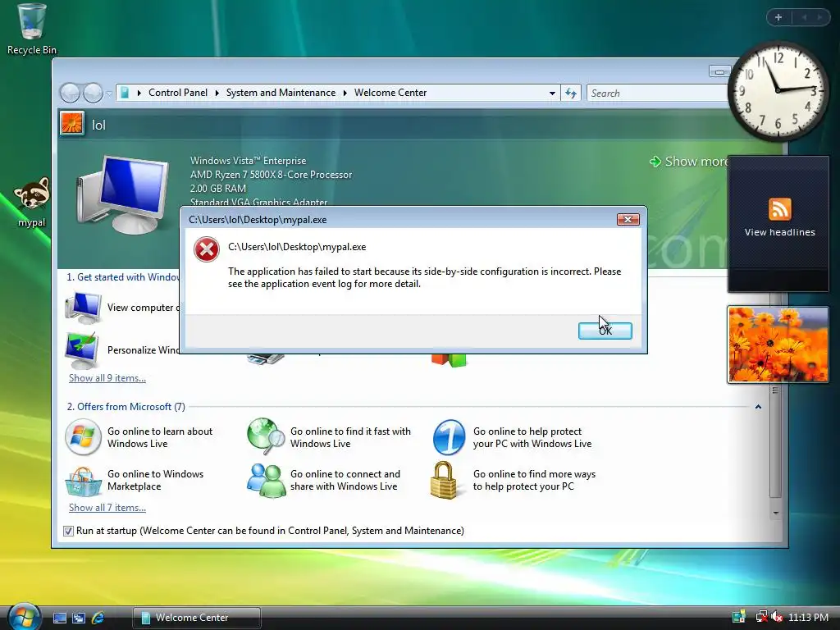Expand arrow before System and Maintenance
This screenshot has width=840, height=630.
217,94
